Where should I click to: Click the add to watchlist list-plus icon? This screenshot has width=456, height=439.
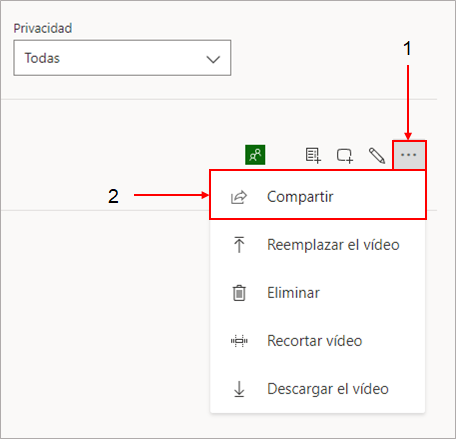coord(313,155)
